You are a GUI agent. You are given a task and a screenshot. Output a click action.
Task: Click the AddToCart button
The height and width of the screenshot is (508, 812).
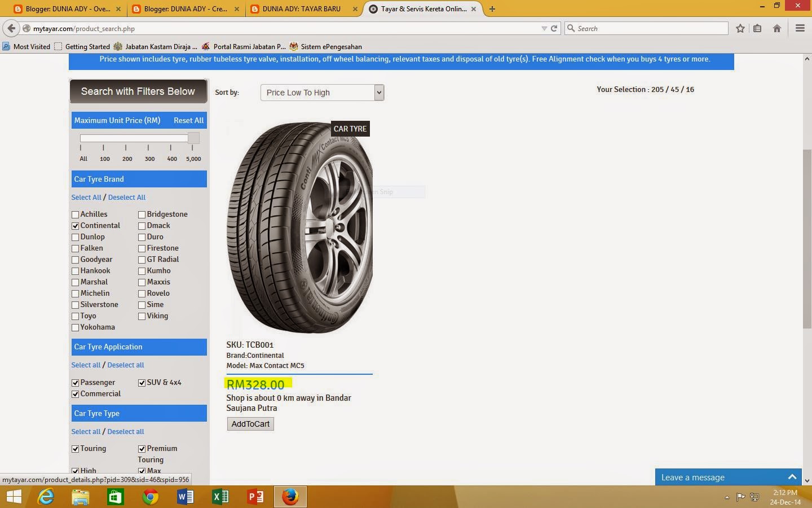click(250, 424)
